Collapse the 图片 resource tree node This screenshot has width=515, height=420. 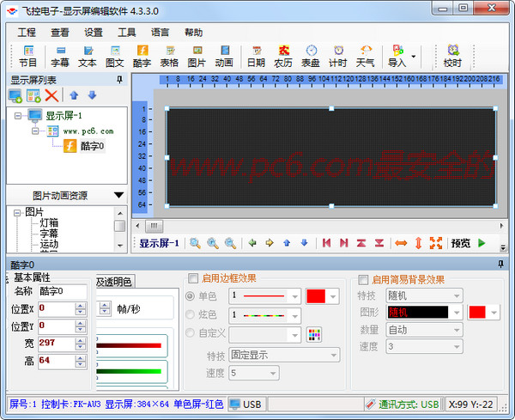(17, 213)
